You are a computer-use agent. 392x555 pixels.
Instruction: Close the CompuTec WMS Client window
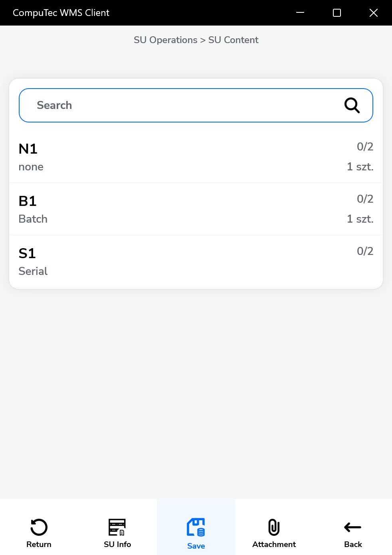coord(374,13)
